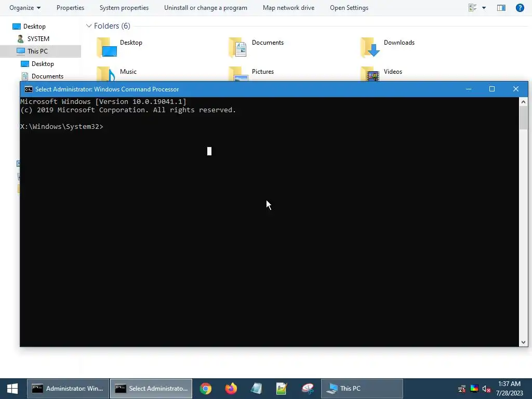The image size is (532, 399).
Task: Select Documents in the navigation tree
Action: 47,76
